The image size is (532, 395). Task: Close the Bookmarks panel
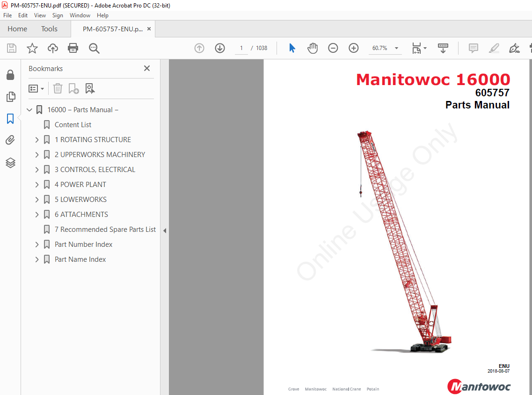pyautogui.click(x=147, y=69)
